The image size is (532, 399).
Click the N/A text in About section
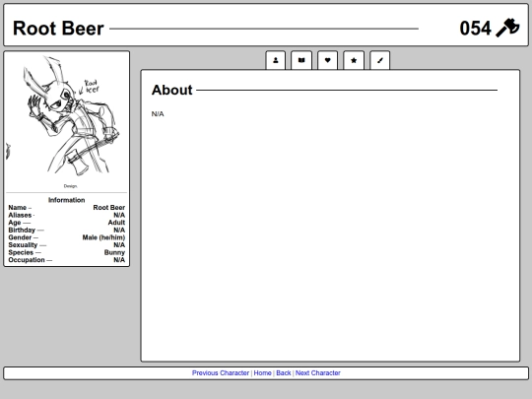pyautogui.click(x=158, y=114)
